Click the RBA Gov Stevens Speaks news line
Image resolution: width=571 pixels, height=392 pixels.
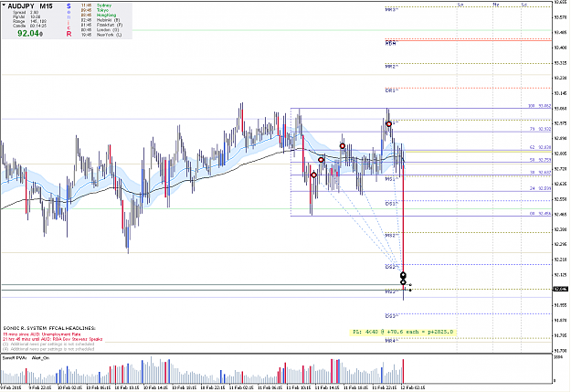[x=53, y=339]
